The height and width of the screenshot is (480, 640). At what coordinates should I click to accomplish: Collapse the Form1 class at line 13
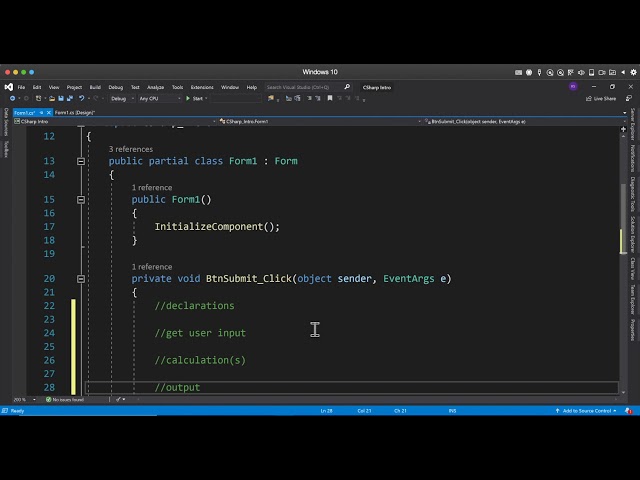coord(81,161)
